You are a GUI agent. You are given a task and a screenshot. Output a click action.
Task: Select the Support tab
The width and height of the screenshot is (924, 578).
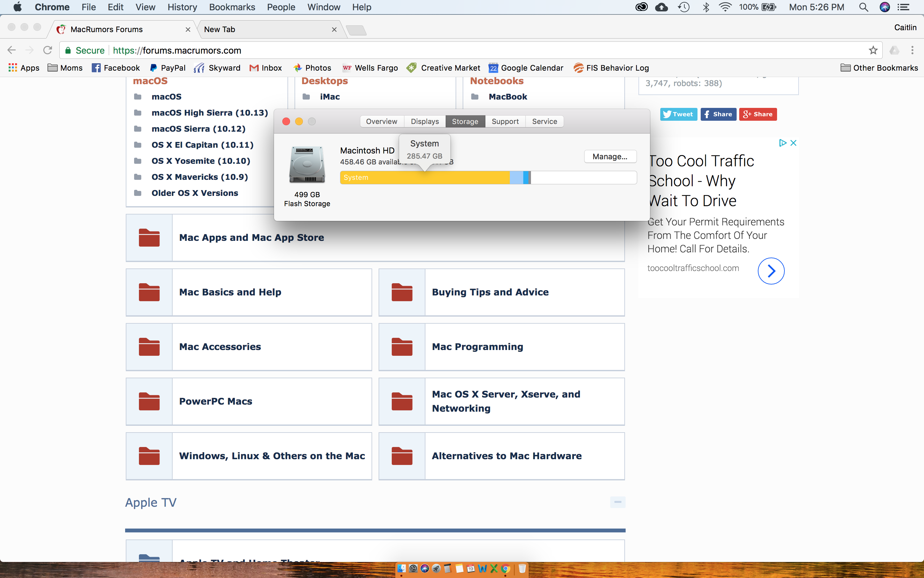pyautogui.click(x=505, y=121)
